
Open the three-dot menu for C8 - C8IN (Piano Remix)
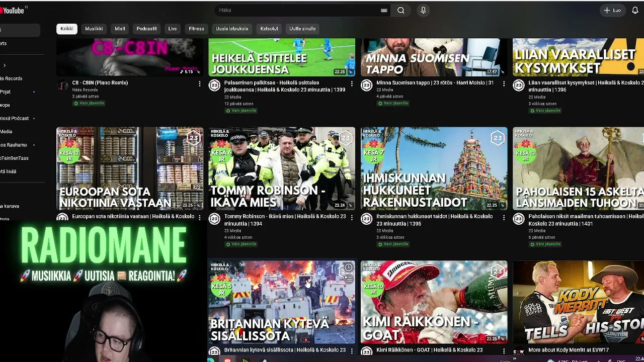(x=199, y=83)
